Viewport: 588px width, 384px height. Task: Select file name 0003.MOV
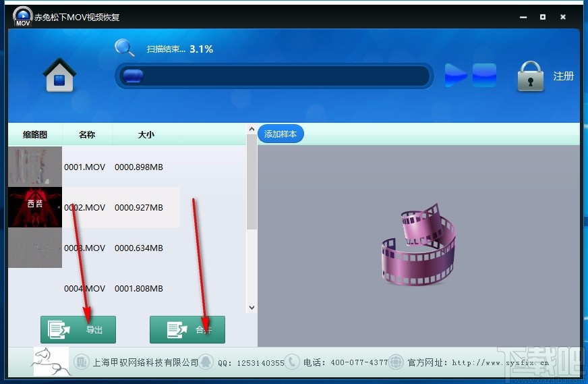85,248
